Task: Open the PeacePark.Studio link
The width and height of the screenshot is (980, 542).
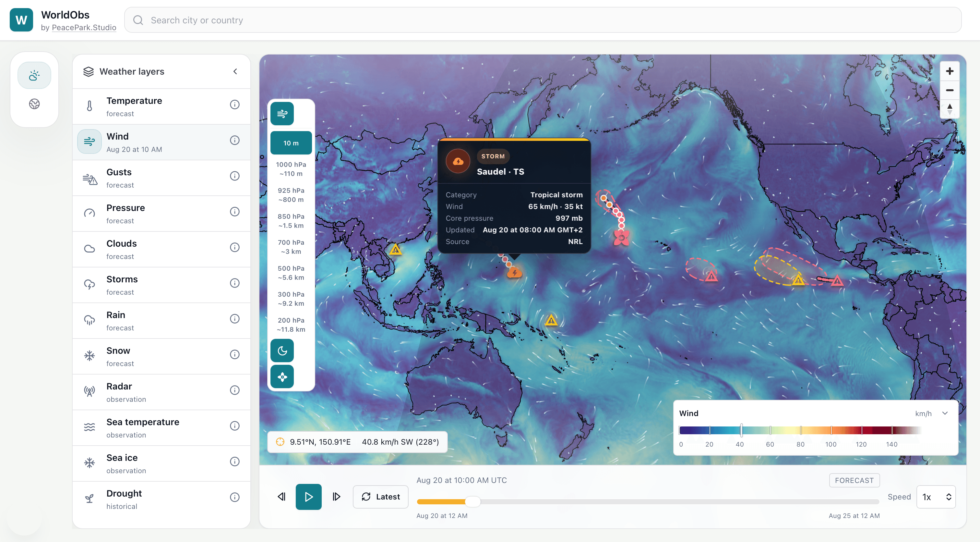Action: click(84, 27)
